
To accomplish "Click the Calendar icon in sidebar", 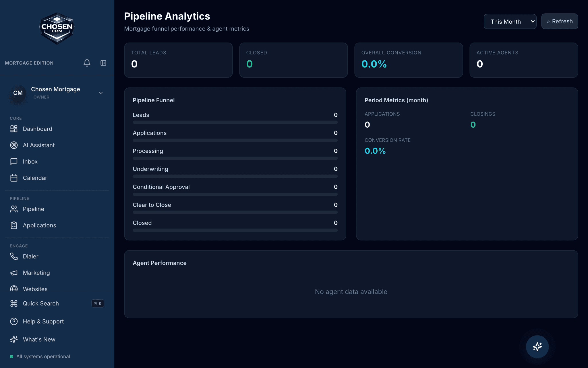I will [x=14, y=178].
